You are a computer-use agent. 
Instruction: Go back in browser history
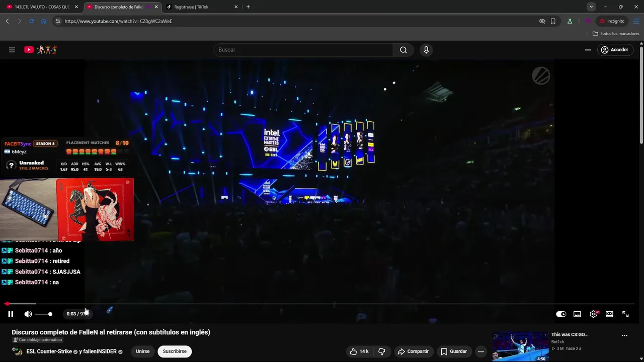tap(7, 21)
